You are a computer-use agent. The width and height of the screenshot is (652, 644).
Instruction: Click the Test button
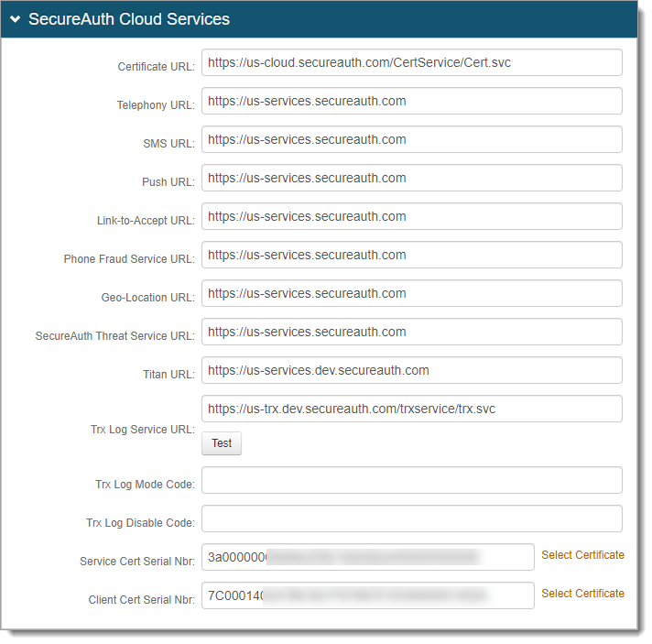pos(222,443)
